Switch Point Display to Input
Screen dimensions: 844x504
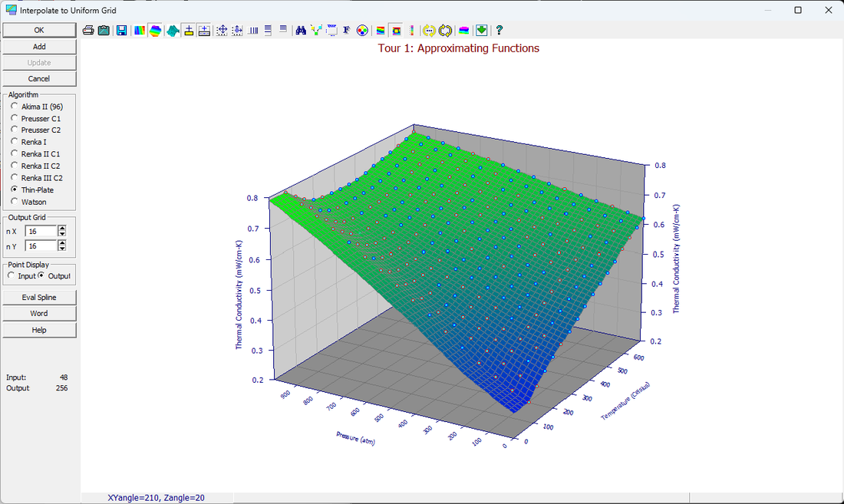pos(21,276)
